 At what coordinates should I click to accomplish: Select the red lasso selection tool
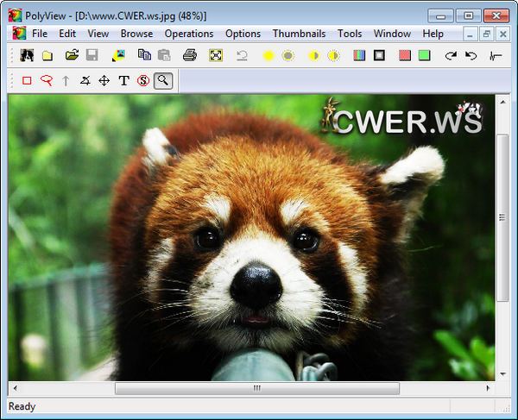point(47,80)
